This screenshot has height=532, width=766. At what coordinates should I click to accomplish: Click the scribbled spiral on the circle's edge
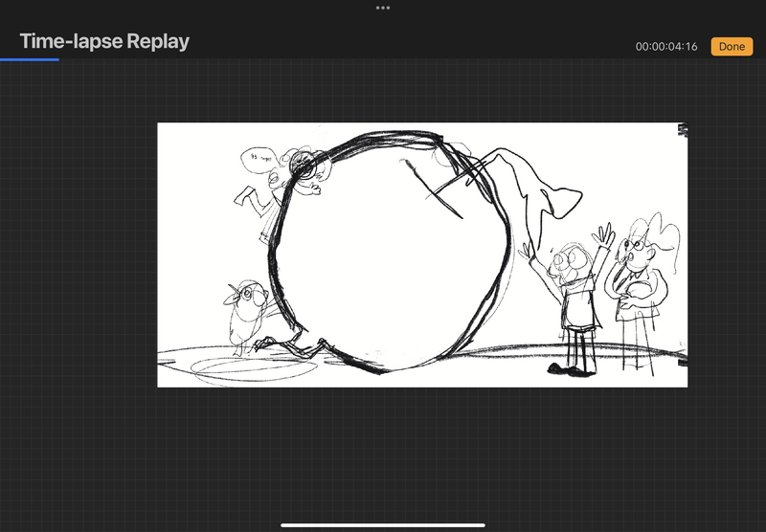click(305, 167)
